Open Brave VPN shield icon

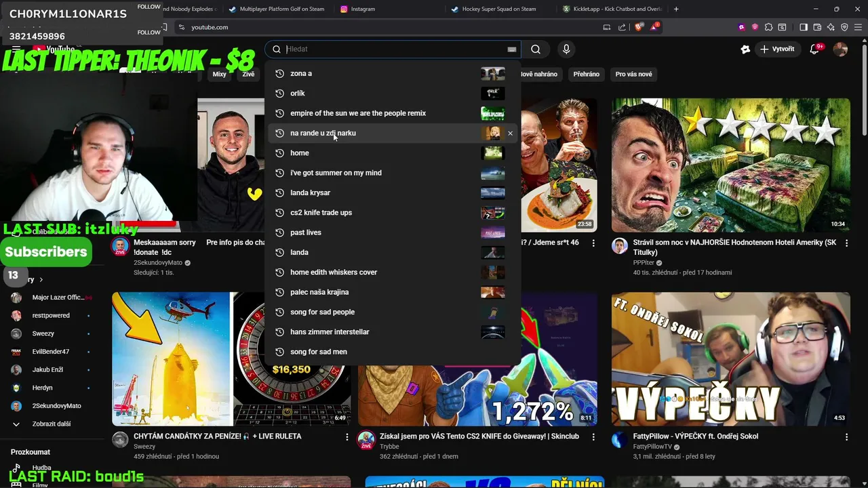click(844, 27)
